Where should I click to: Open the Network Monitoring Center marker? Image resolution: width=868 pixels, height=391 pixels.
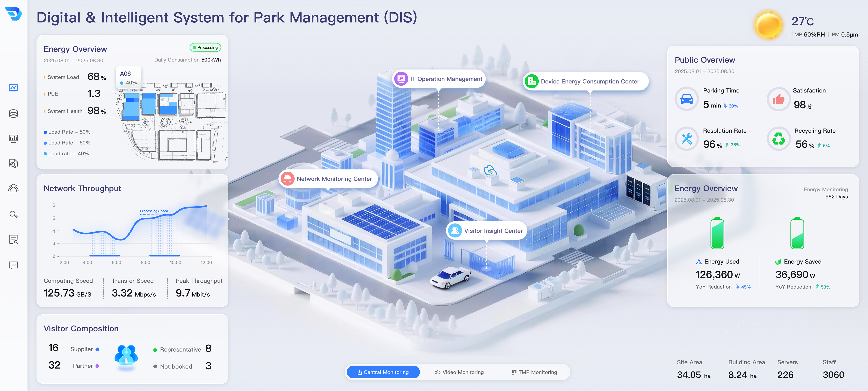[x=328, y=179]
